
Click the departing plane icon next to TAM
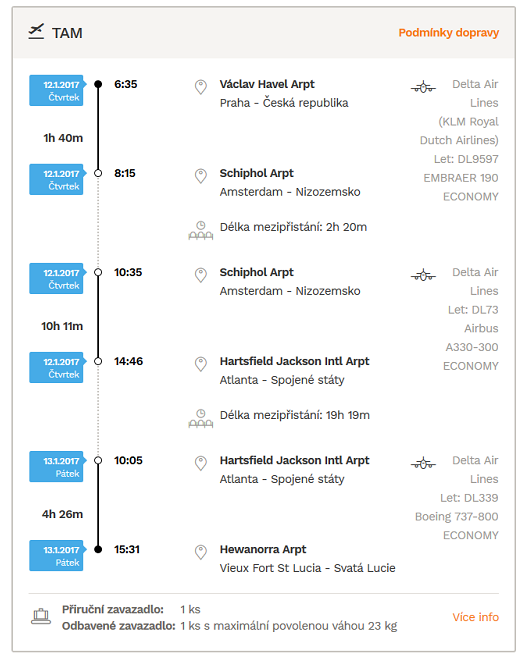pos(36,32)
